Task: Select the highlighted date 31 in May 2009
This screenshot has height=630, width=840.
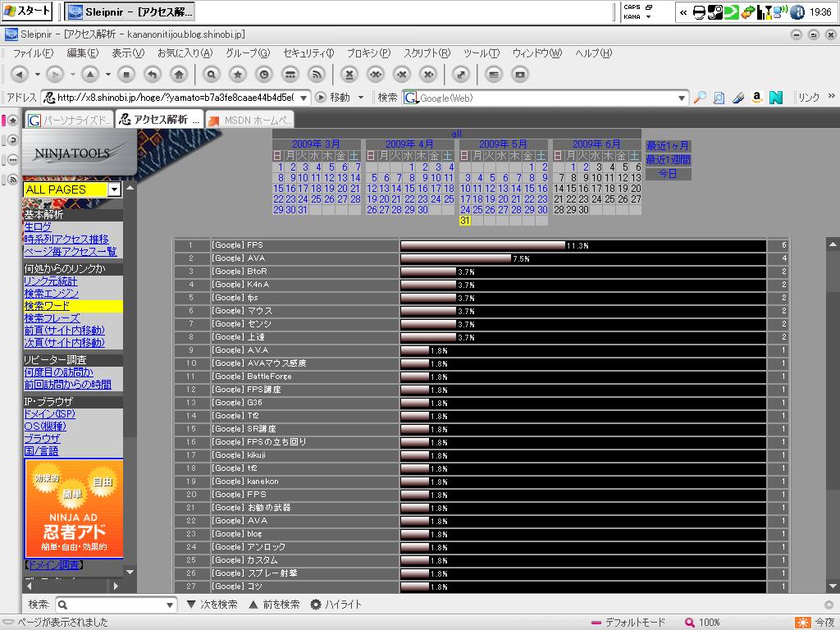Action: pos(465,221)
